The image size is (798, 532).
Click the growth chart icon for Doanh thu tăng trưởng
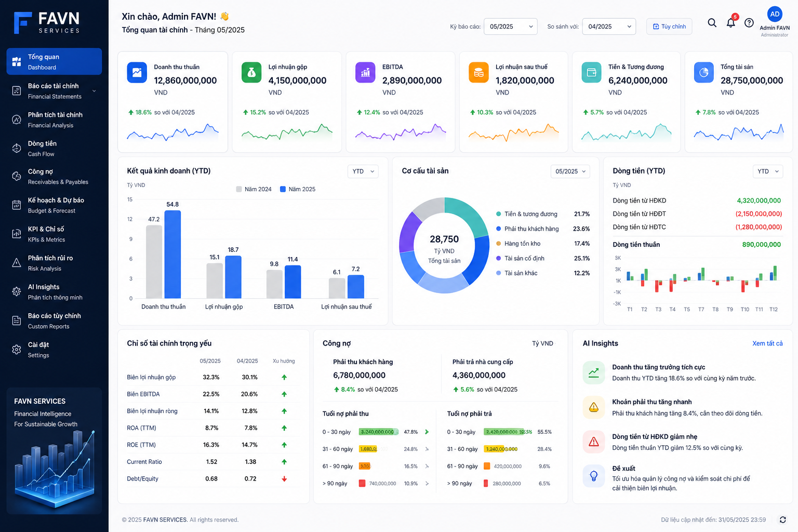point(594,373)
